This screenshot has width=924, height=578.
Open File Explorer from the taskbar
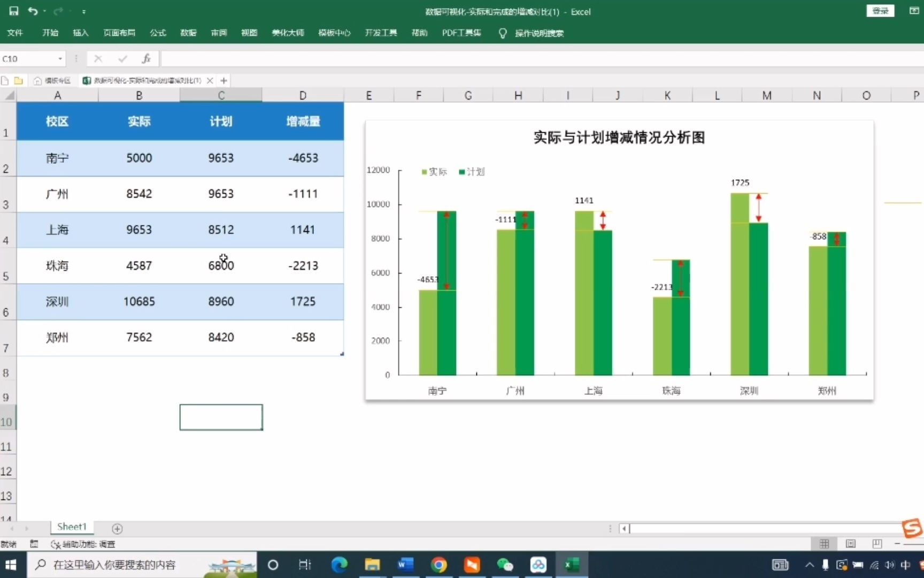372,565
